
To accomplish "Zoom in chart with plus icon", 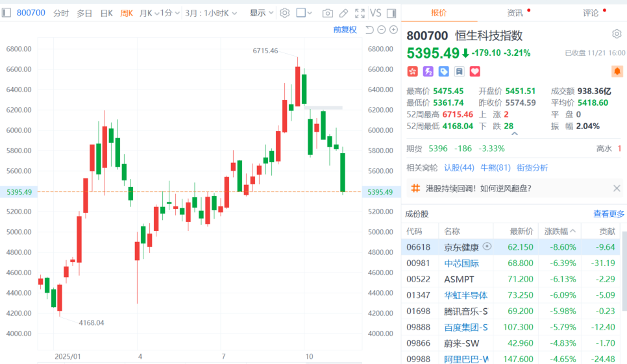I will (x=394, y=30).
